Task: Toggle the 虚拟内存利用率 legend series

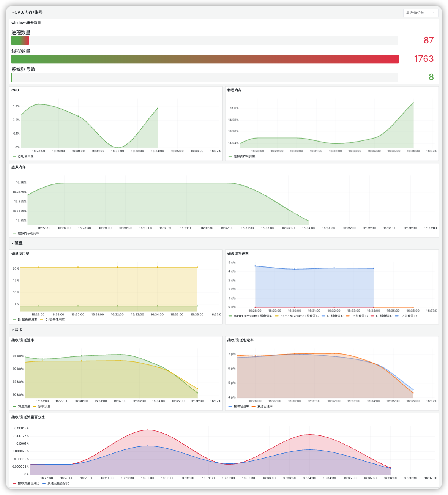Action: tap(26, 233)
